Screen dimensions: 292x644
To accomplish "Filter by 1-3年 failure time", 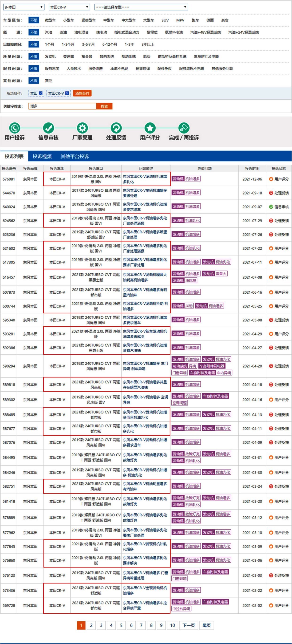I will (x=129, y=45).
